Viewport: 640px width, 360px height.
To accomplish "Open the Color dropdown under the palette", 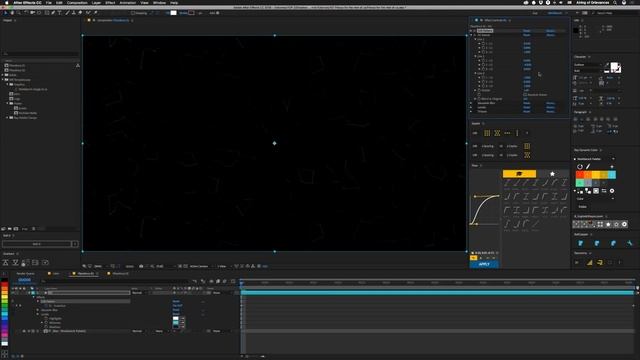I will [x=595, y=199].
